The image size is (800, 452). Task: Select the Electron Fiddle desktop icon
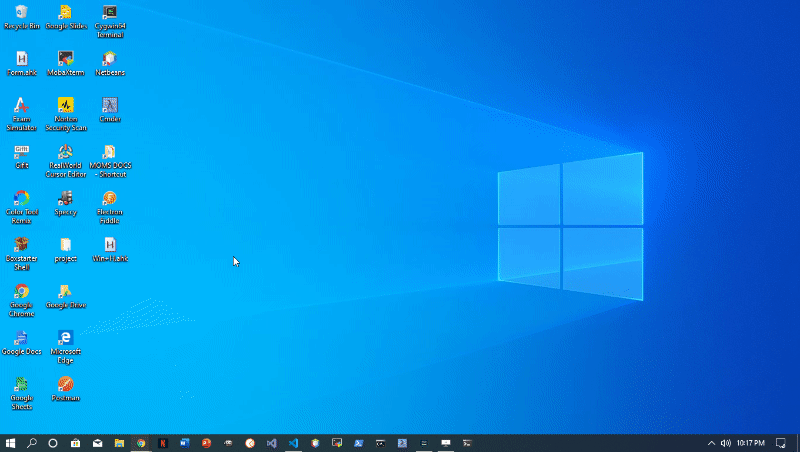pos(110,207)
